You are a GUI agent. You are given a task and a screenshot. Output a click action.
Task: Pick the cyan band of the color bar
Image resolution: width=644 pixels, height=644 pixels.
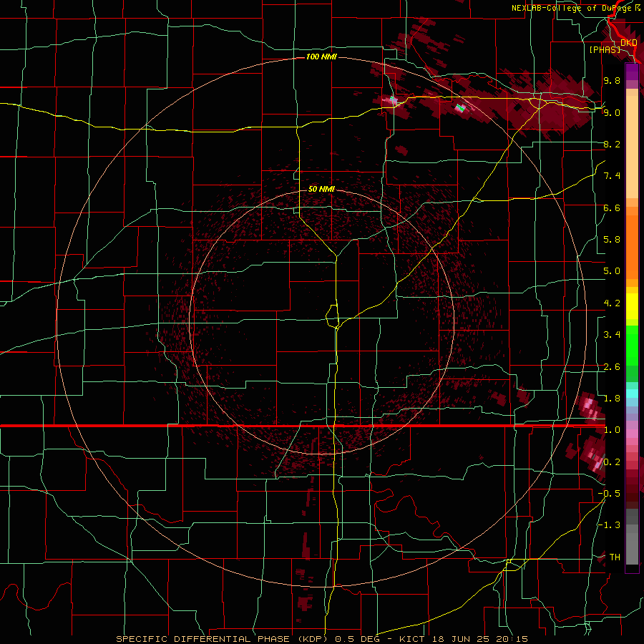tap(632, 394)
